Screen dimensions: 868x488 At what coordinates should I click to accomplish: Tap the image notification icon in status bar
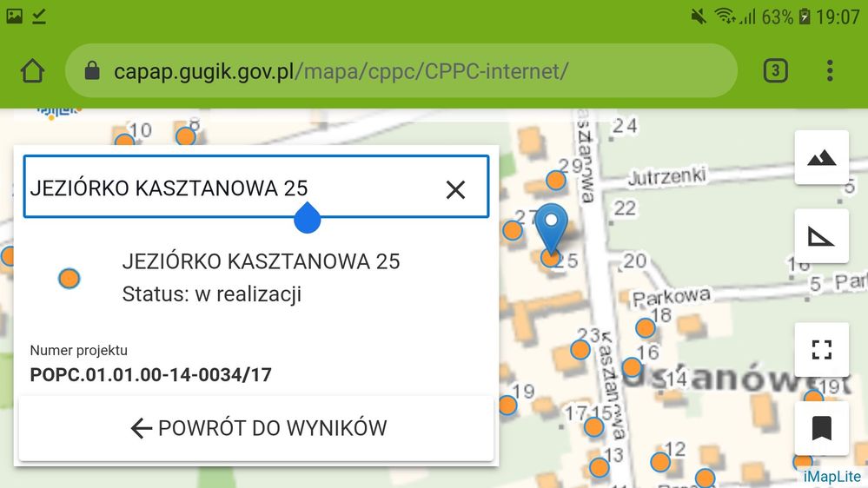pyautogui.click(x=15, y=16)
